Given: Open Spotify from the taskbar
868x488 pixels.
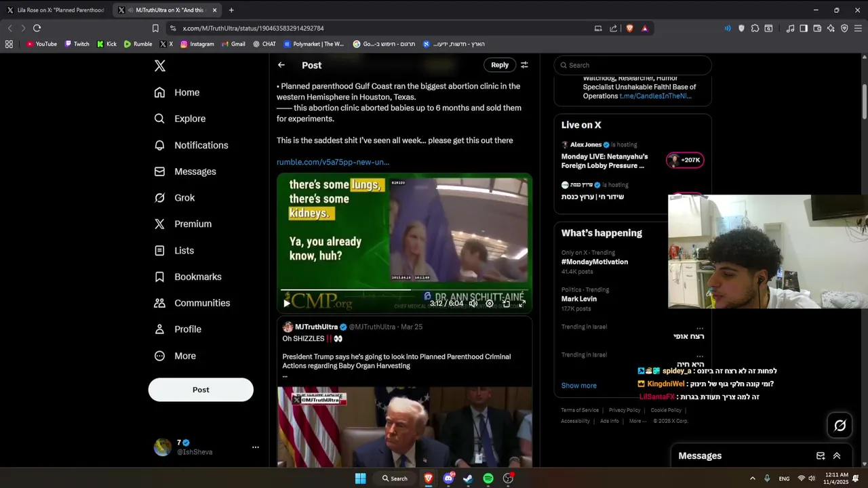Looking at the screenshot, I should [488, 479].
